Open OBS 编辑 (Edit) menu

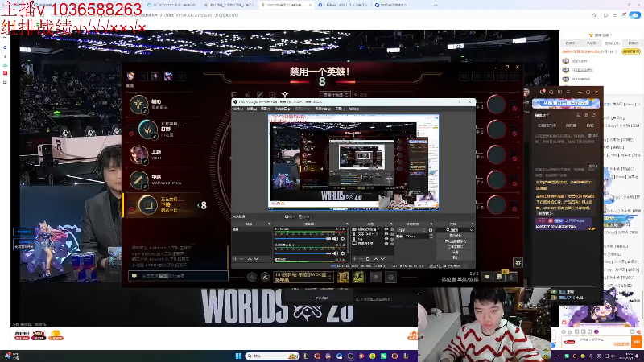tap(251, 109)
